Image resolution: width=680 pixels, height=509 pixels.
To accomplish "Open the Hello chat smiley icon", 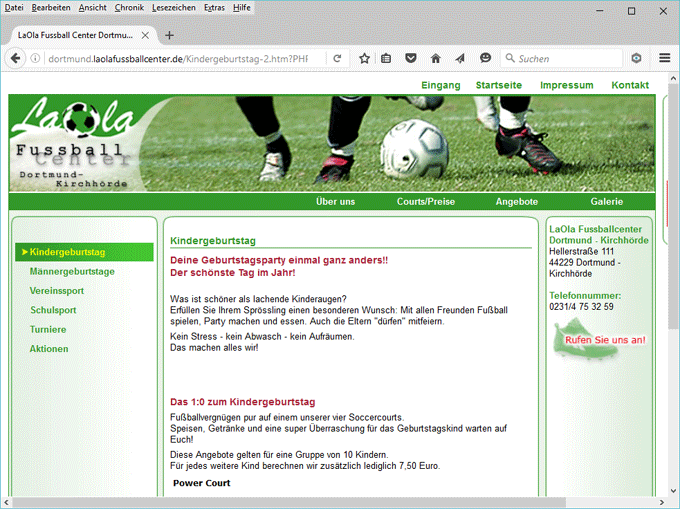I will click(x=485, y=58).
